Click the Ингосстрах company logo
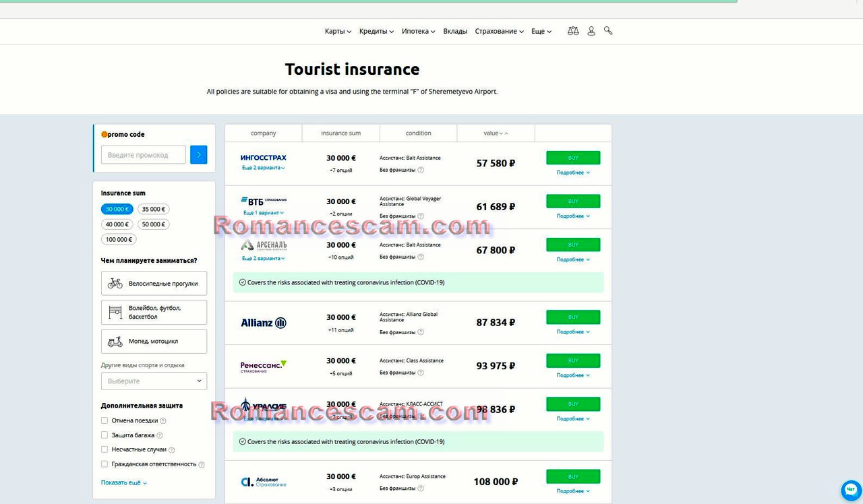The image size is (863, 504). 264,158
